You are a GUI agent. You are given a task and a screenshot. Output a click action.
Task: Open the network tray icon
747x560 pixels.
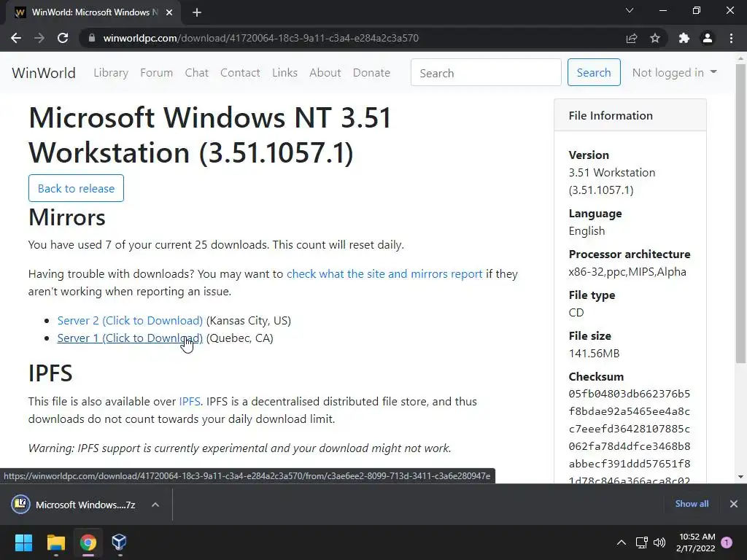pos(642,542)
